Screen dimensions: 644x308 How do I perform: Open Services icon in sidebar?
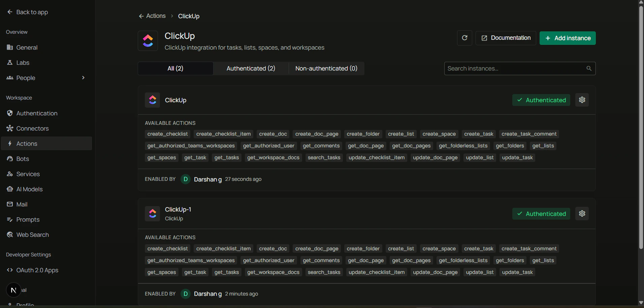[x=10, y=174]
